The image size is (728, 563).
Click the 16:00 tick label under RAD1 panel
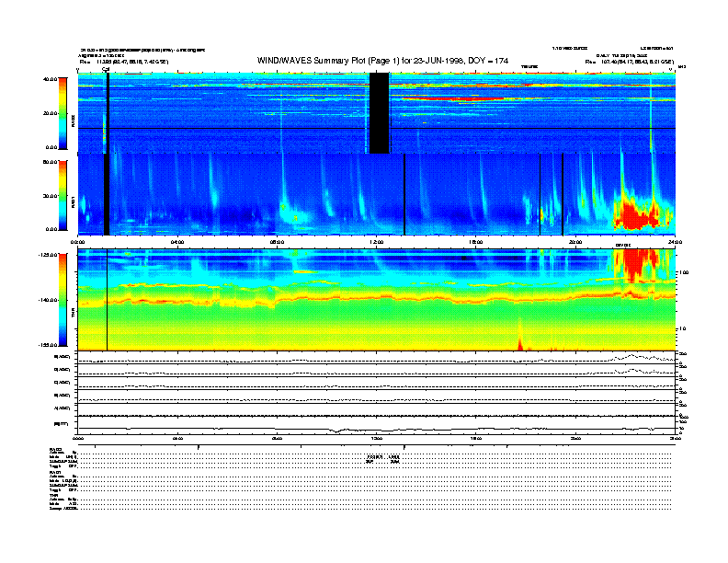tap(476, 242)
